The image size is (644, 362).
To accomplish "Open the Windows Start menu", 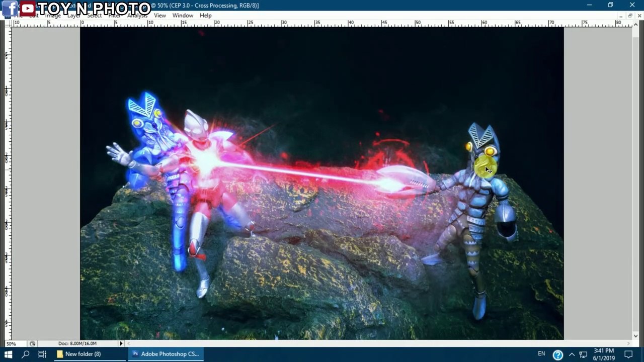I will click(9, 354).
